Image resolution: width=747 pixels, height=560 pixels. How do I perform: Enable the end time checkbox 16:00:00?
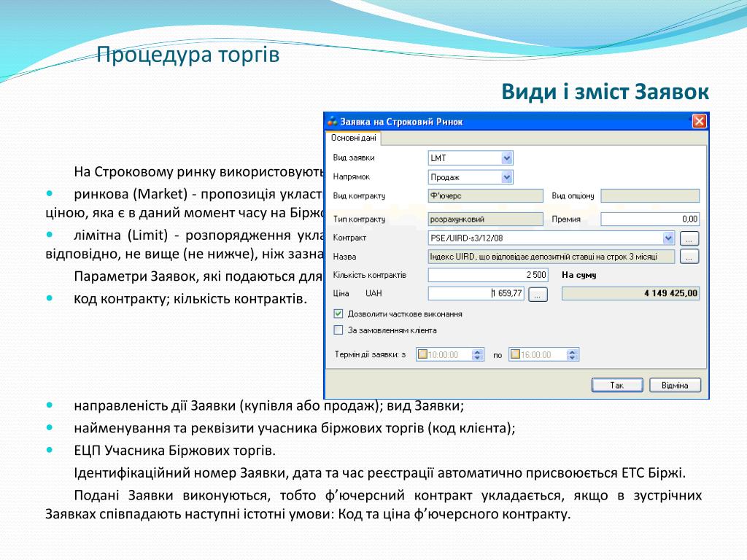point(515,354)
